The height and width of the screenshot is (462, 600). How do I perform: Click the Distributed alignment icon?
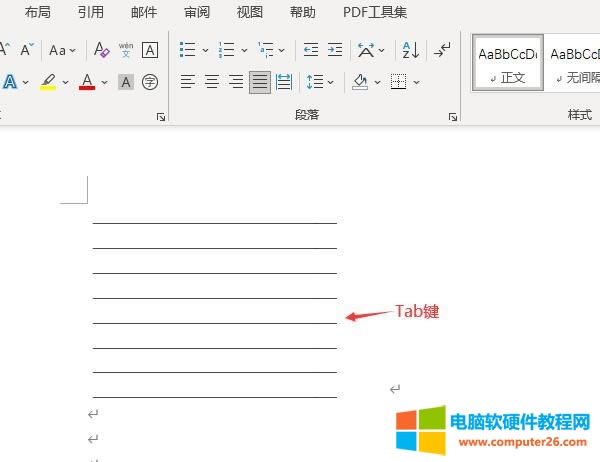point(284,82)
